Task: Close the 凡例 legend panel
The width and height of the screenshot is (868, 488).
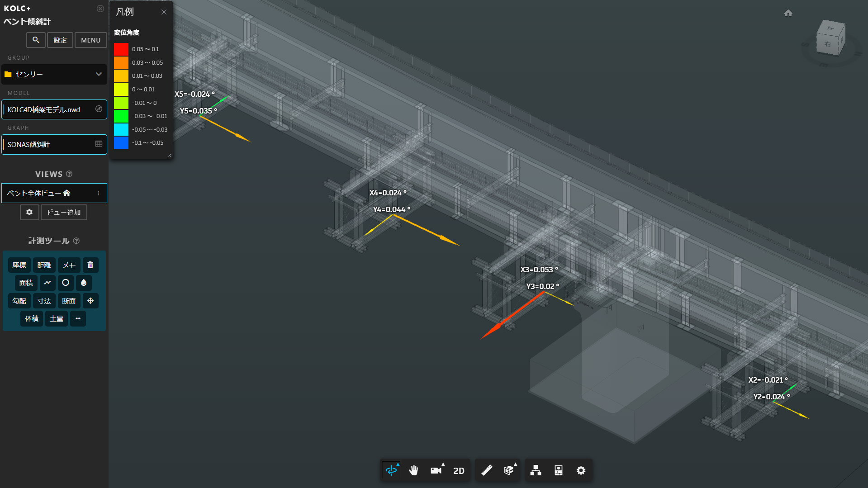Action: (x=164, y=12)
